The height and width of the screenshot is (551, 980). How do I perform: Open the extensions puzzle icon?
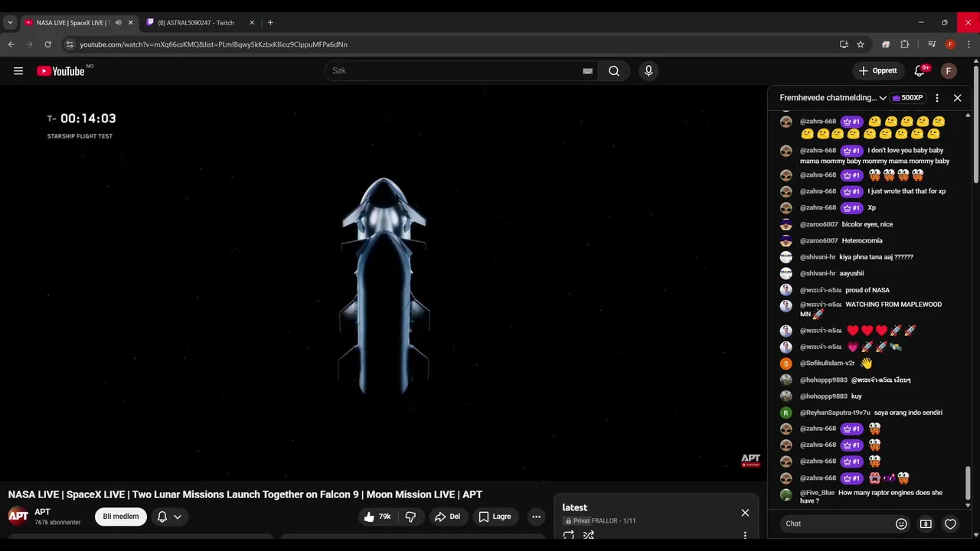point(904,44)
